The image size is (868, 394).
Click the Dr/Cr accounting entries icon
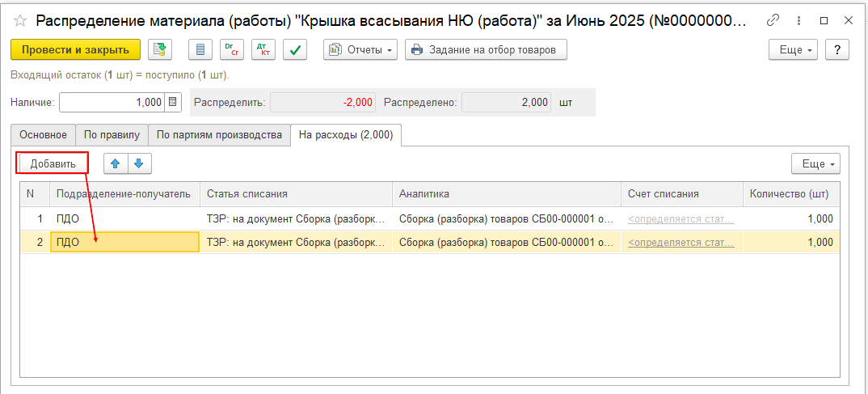pos(232,50)
